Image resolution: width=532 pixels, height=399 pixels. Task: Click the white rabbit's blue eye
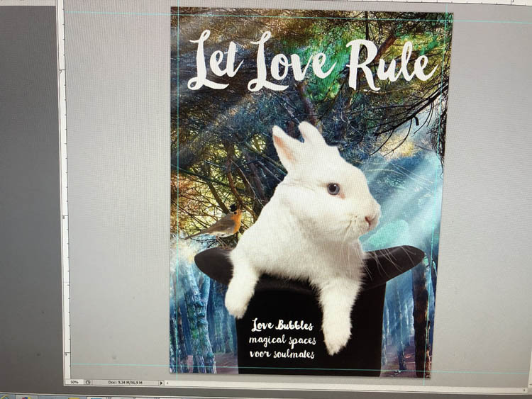tap(333, 189)
